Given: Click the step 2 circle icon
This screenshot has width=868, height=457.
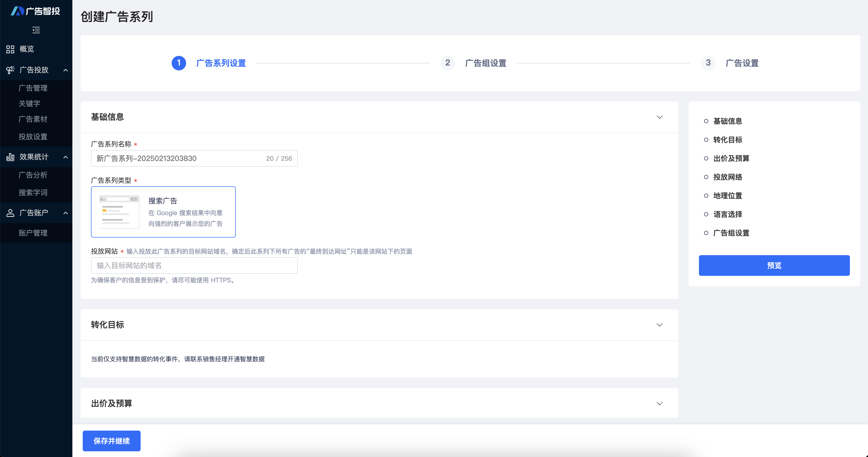Looking at the screenshot, I should pyautogui.click(x=447, y=63).
